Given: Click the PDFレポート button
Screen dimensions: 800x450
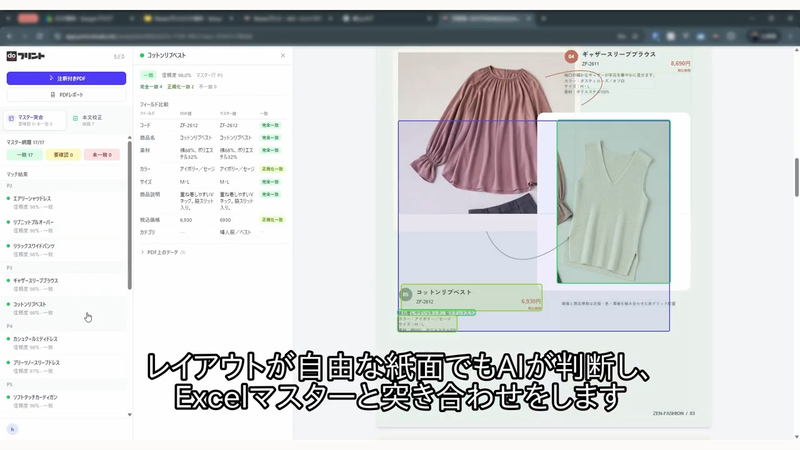Looking at the screenshot, I should point(66,94).
